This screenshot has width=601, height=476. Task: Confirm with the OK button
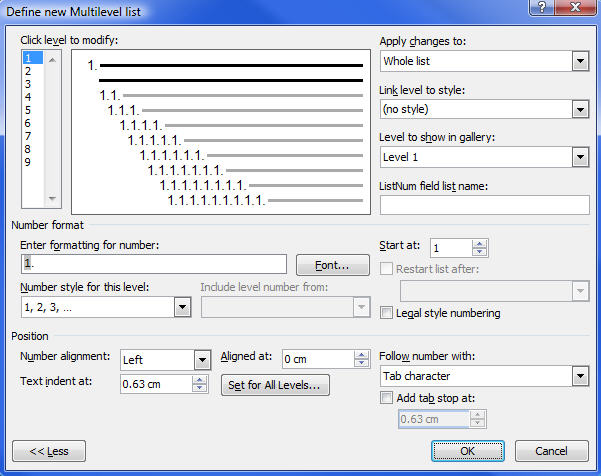pyautogui.click(x=468, y=451)
